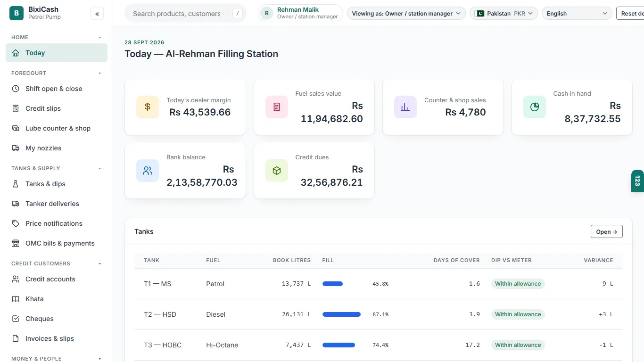Click the Price notifications tag icon
The width and height of the screenshot is (644, 362).
point(16,223)
